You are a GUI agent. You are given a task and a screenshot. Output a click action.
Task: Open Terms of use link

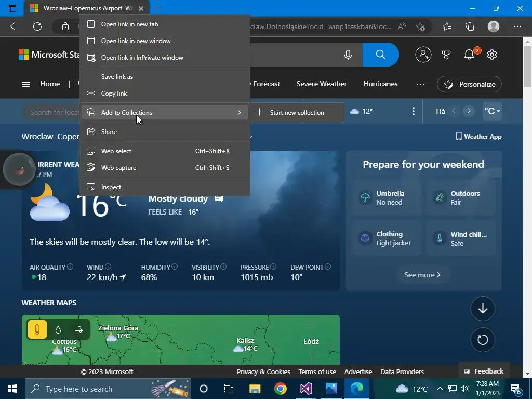point(317,371)
